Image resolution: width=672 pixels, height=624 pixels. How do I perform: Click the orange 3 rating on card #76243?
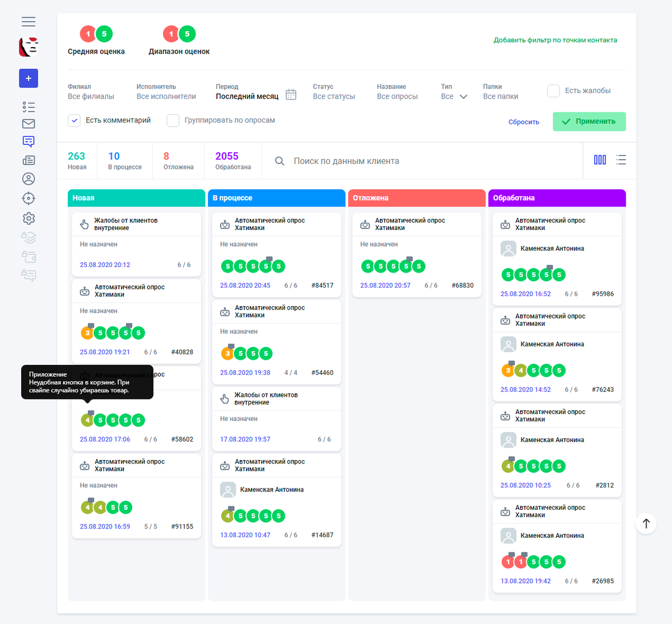[508, 370]
